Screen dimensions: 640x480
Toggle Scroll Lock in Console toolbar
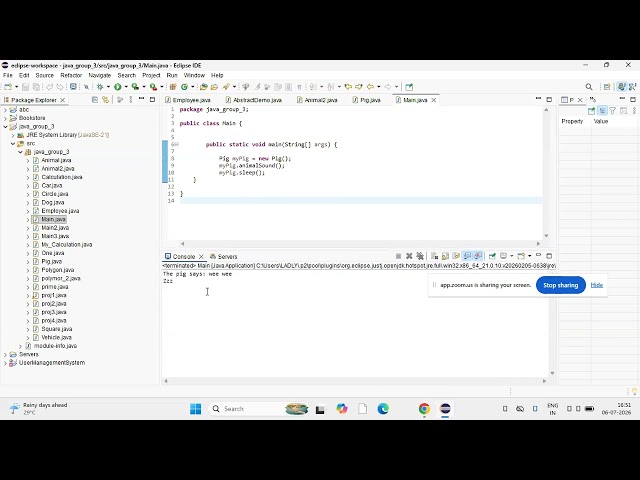pyautogui.click(x=445, y=256)
